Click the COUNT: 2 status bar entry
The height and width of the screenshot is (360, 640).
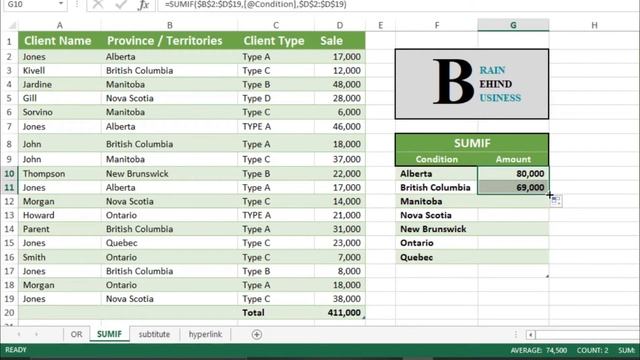pyautogui.click(x=592, y=350)
